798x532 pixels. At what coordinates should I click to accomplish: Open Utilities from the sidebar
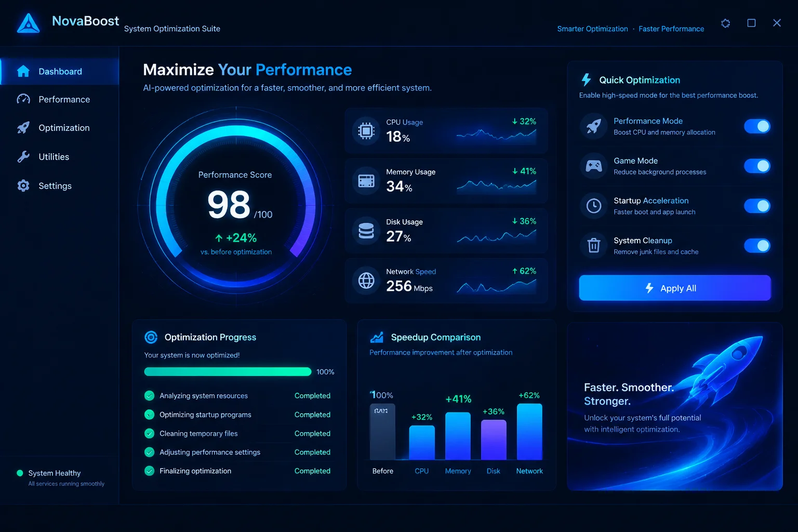coord(60,157)
